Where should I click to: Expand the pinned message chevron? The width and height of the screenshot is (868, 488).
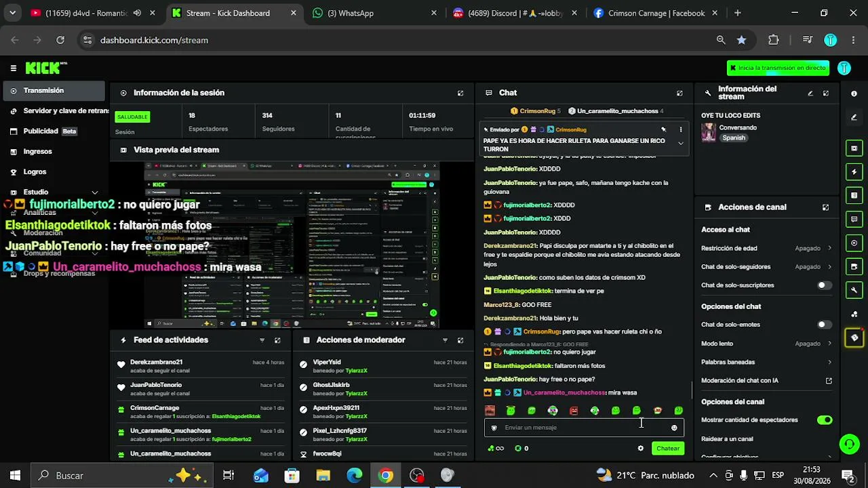(681, 144)
